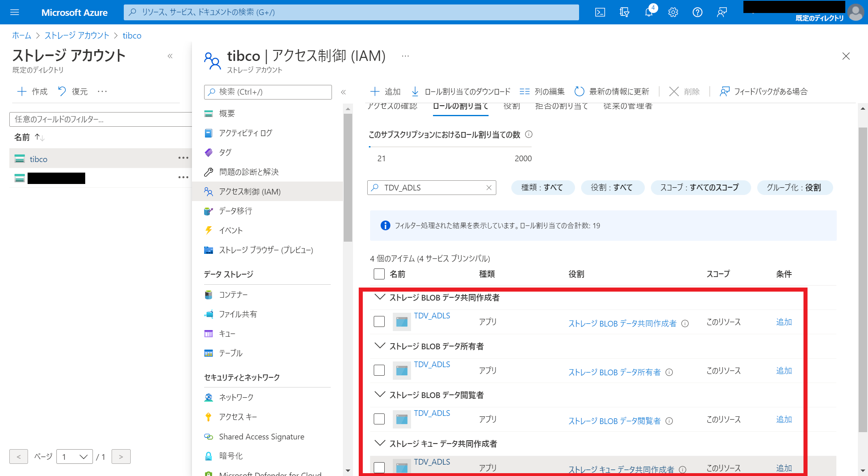
Task: Toggle select-all checkbox in header
Action: click(379, 274)
